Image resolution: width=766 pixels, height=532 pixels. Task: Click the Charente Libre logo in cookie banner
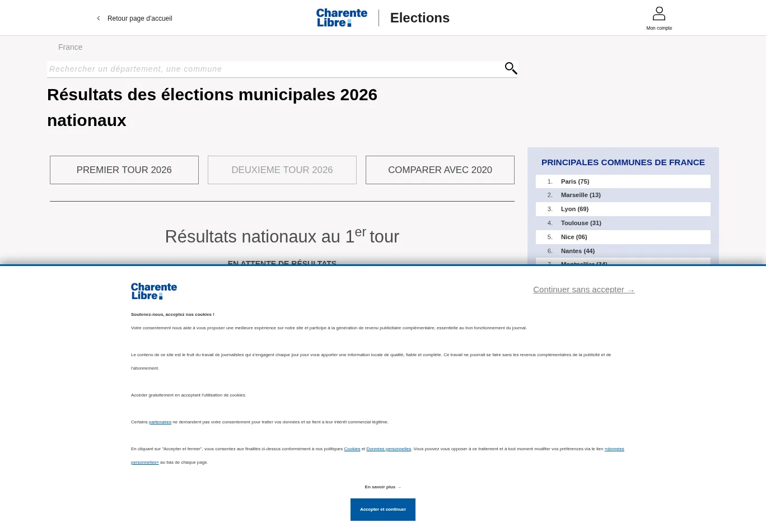154,291
